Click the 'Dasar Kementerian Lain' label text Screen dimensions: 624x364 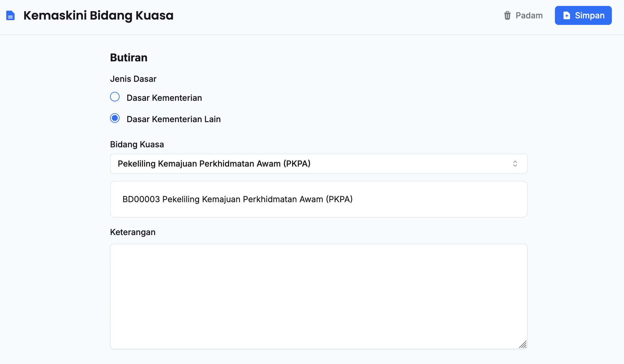coord(173,119)
